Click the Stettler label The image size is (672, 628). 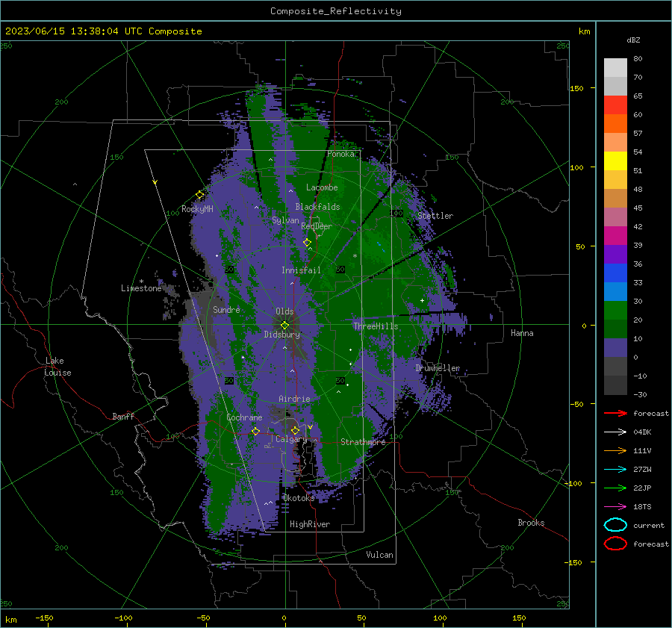tap(435, 216)
